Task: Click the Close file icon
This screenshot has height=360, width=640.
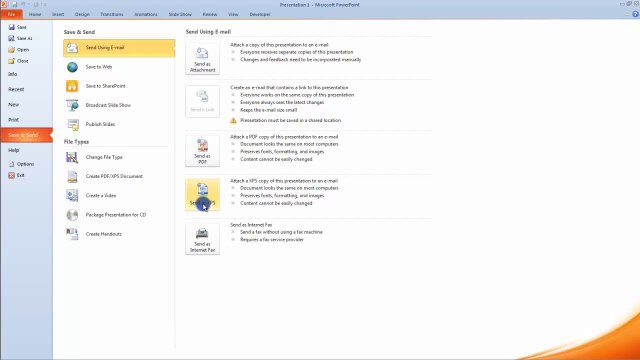Action: coord(11,61)
